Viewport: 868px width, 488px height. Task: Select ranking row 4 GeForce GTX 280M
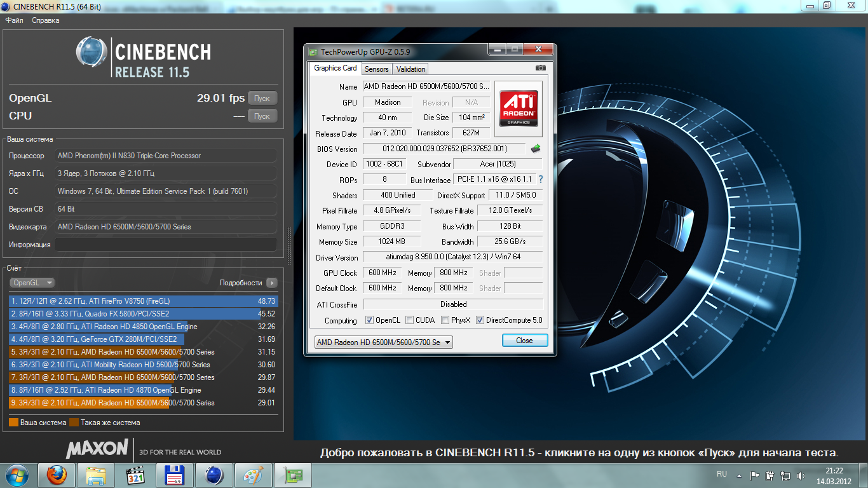pyautogui.click(x=144, y=339)
